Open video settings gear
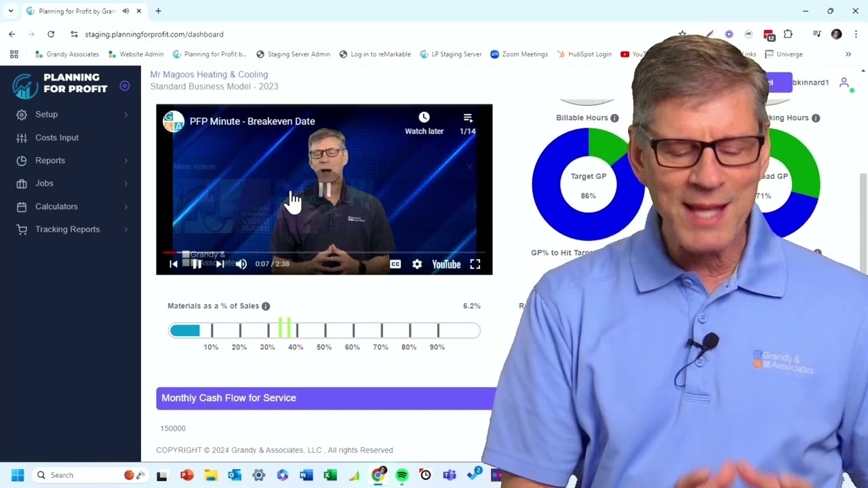The height and width of the screenshot is (488, 868). [417, 264]
